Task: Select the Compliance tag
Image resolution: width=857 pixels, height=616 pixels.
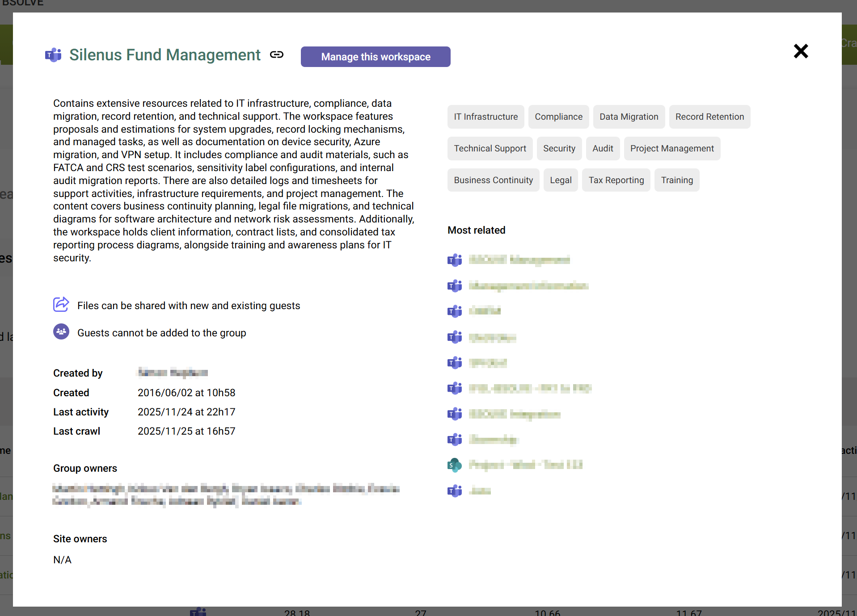Action: pyautogui.click(x=559, y=117)
